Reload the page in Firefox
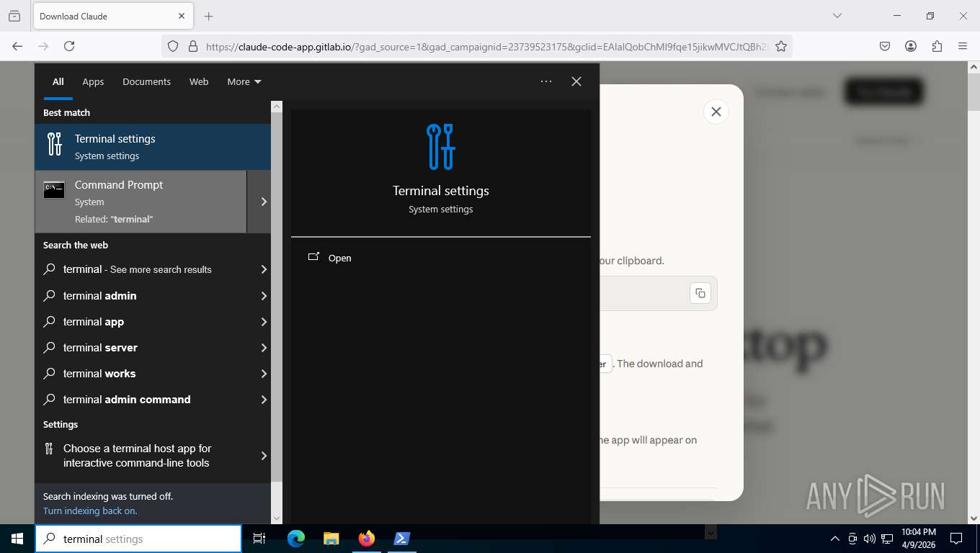Viewport: 980px width, 553px height. [x=69, y=46]
